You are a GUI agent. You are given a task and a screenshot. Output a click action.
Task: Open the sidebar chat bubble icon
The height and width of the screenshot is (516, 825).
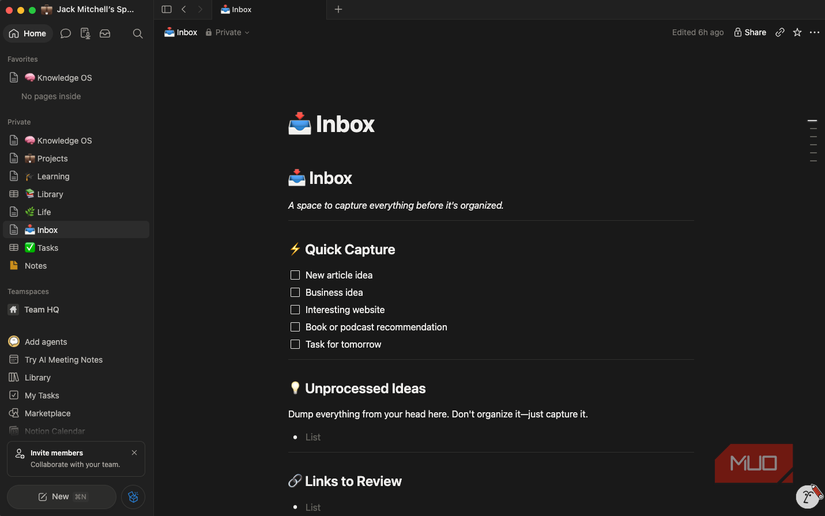coord(65,34)
